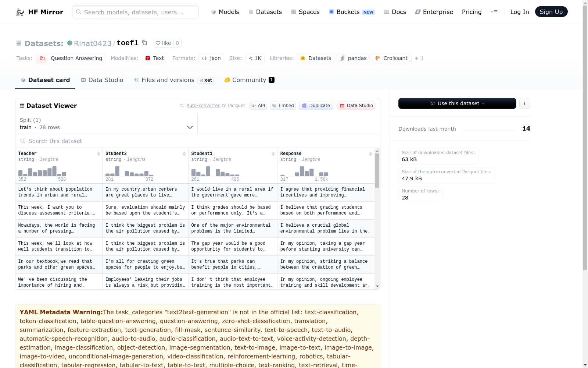Select cell "I would live in a rural area"
Viewport: 588px width, 368px height.
tap(233, 192)
